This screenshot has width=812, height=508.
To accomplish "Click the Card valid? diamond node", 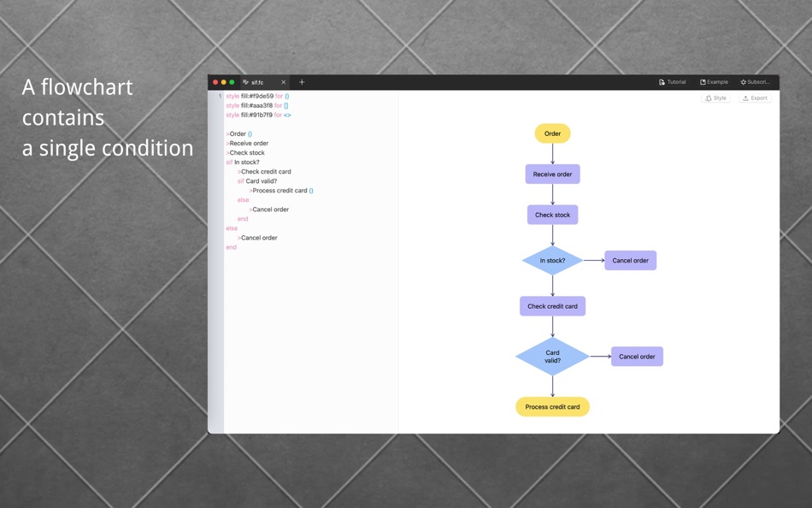I will pos(552,357).
